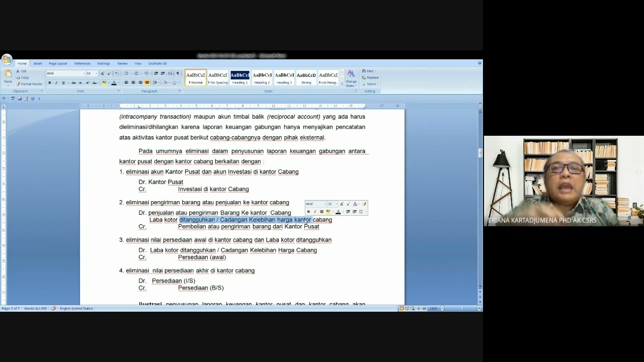Click Replace in Editing group
Screen dimensions: 644x362
pyautogui.click(x=370, y=77)
